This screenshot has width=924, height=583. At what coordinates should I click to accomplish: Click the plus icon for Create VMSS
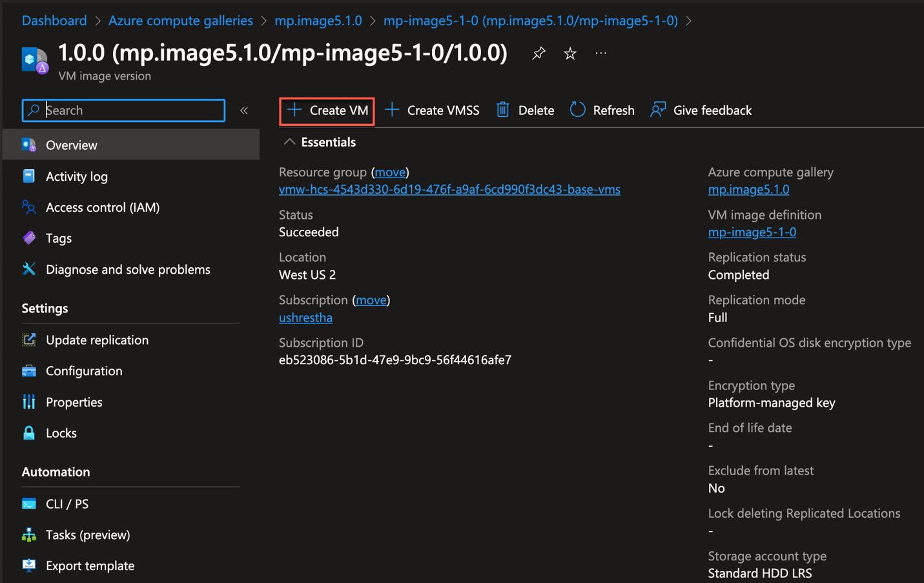(392, 110)
